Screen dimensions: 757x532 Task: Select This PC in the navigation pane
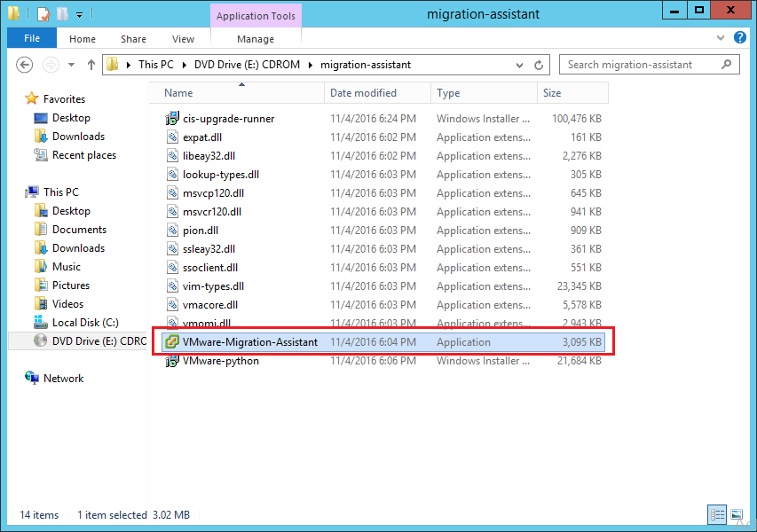pos(61,192)
